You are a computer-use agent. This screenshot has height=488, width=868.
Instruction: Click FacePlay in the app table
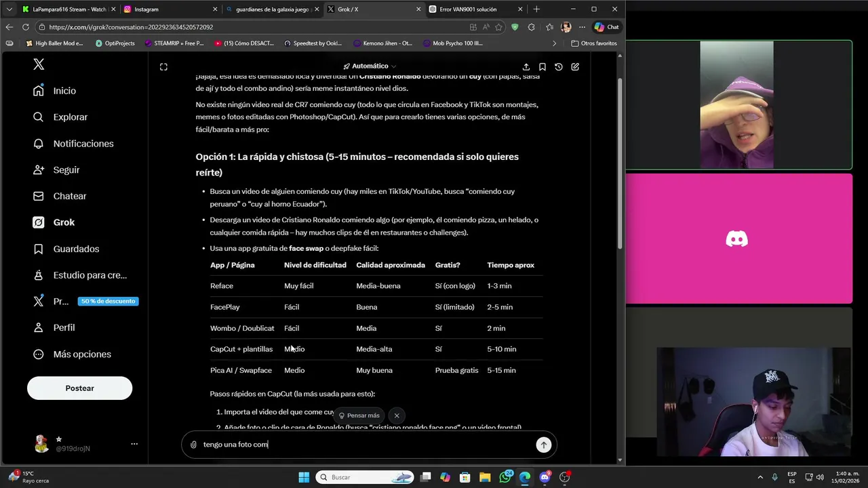[x=224, y=307]
